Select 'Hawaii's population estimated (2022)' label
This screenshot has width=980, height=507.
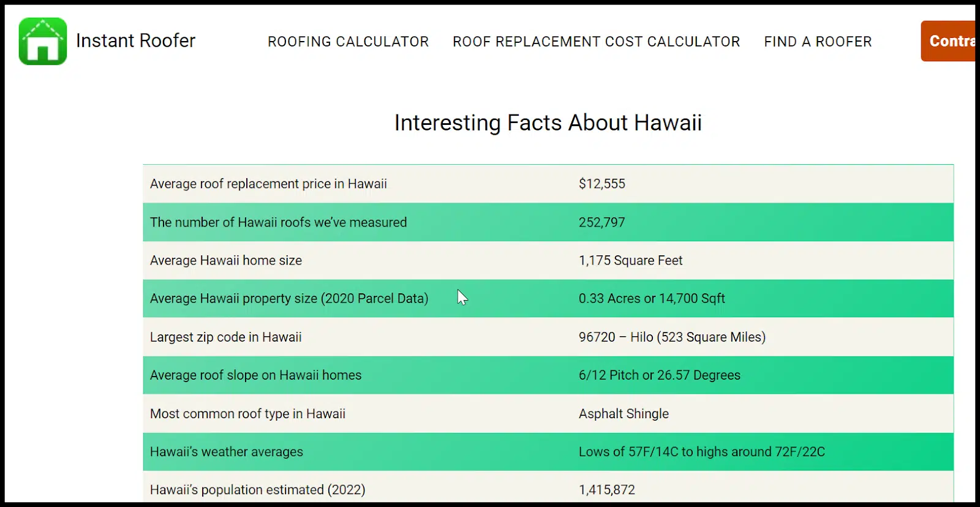coord(258,490)
